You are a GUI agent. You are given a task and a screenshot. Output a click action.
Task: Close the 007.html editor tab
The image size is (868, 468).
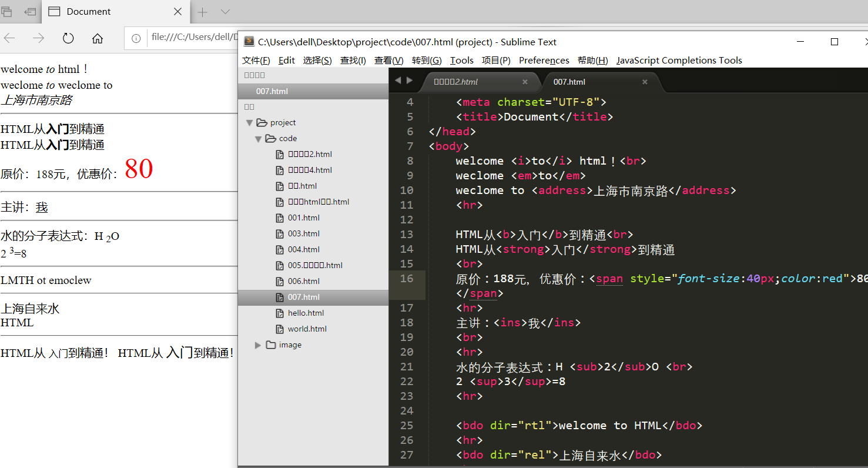point(645,82)
